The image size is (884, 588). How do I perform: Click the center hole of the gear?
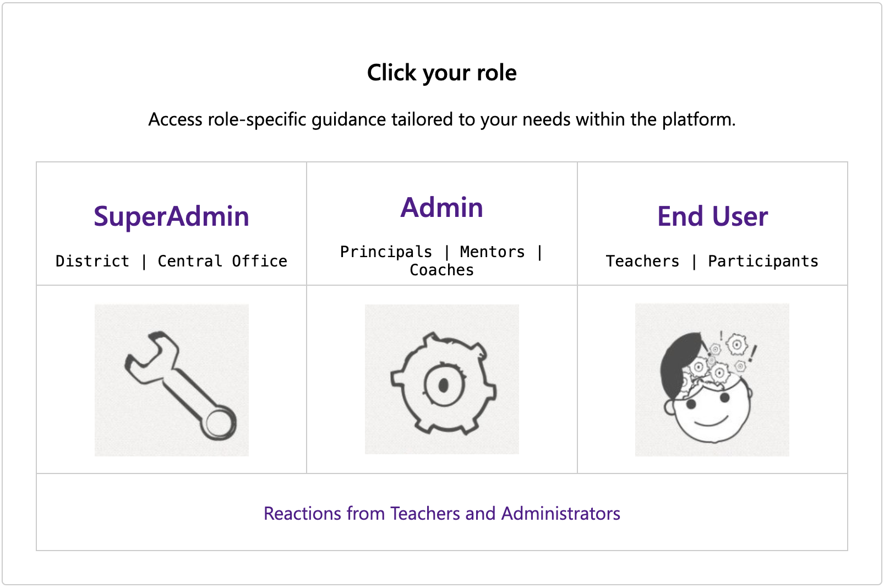(444, 385)
